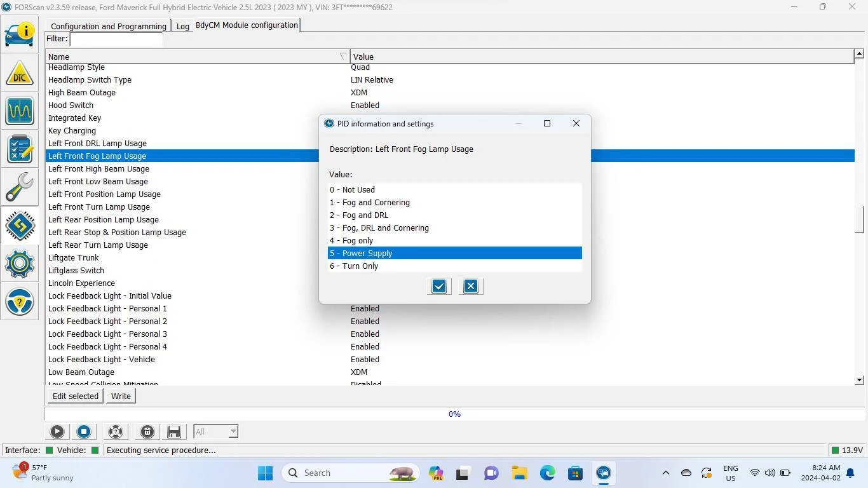Screen dimensions: 868x488
Task: Click the 0% progress bar
Action: (454, 414)
